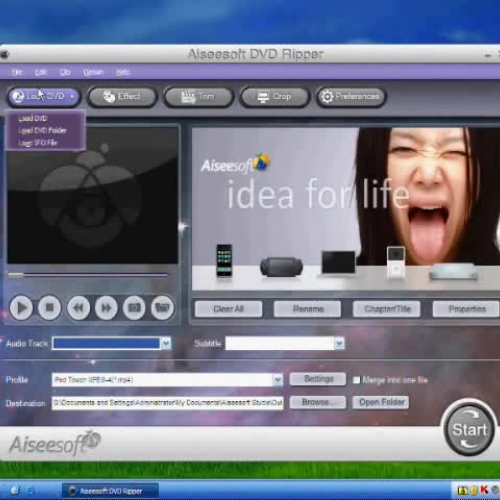This screenshot has width=500, height=500.
Task: Click the apple icon in title bar
Action: [5, 54]
